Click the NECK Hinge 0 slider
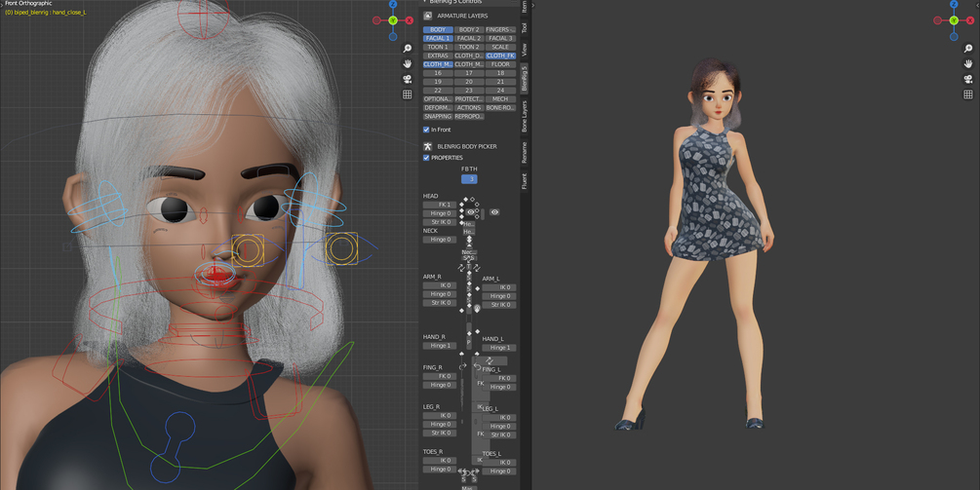The width and height of the screenshot is (980, 490). point(440,240)
